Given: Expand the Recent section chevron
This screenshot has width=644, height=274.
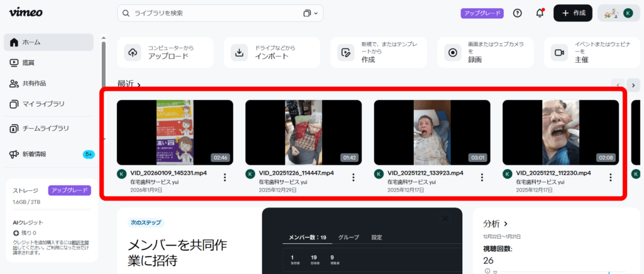Looking at the screenshot, I should pyautogui.click(x=139, y=84).
